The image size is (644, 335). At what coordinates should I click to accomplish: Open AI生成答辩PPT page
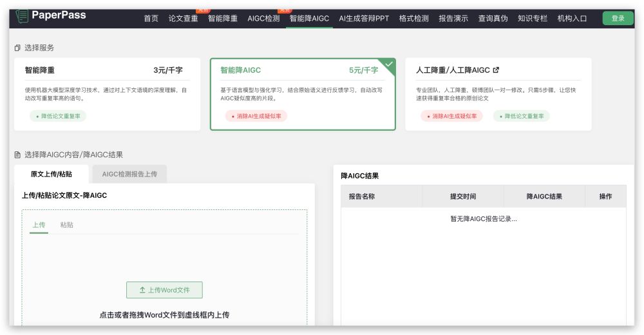(x=364, y=19)
